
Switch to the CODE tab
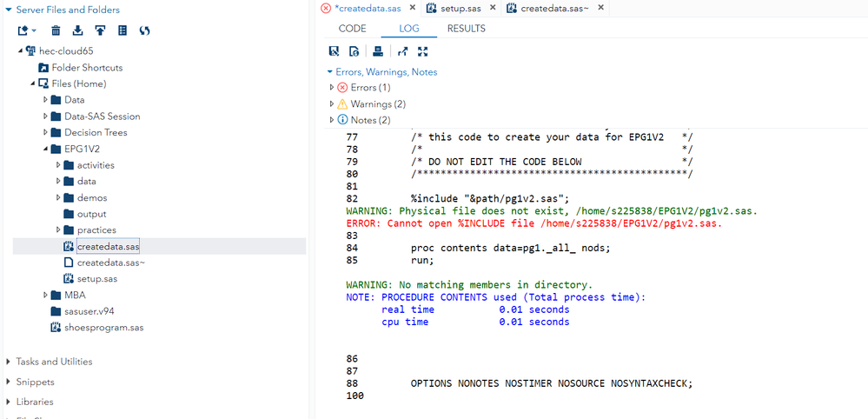click(x=352, y=29)
